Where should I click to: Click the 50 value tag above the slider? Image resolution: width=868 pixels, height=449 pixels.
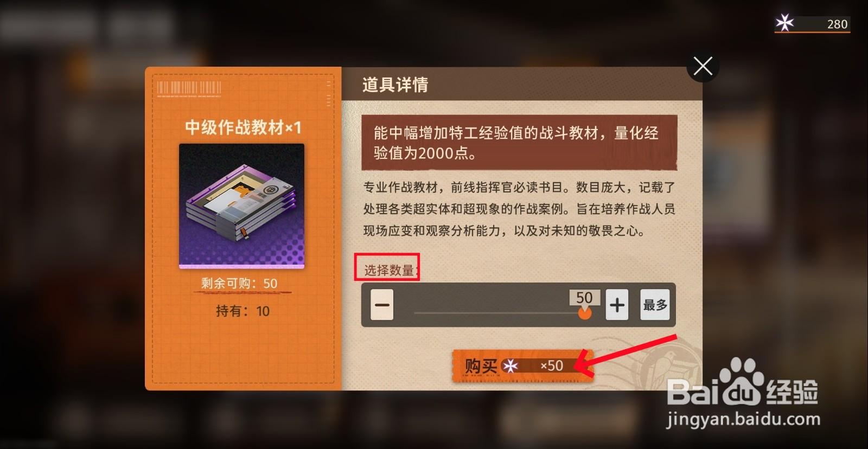[x=584, y=297]
